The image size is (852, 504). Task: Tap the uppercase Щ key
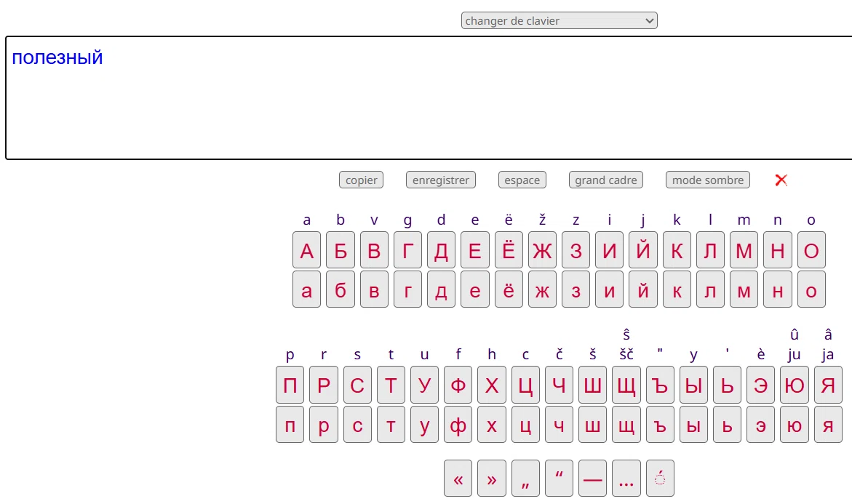coord(626,385)
